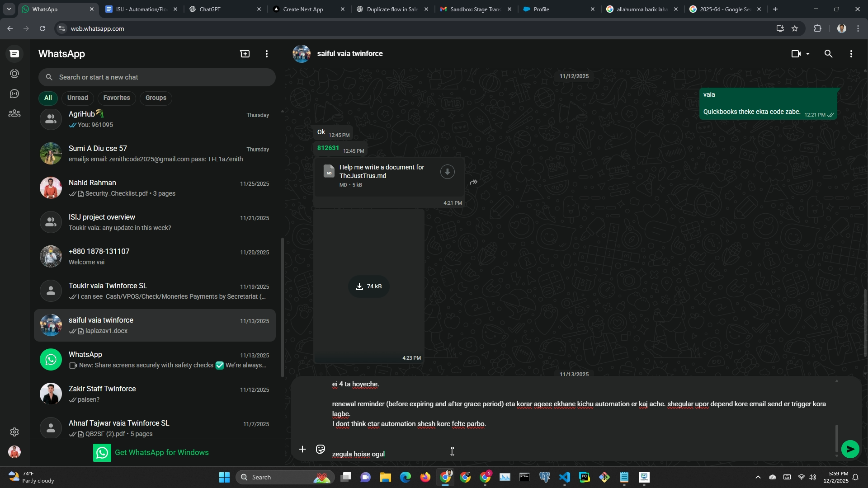
Task: Open the Channels icon in the left sidebar
Action: (14, 94)
